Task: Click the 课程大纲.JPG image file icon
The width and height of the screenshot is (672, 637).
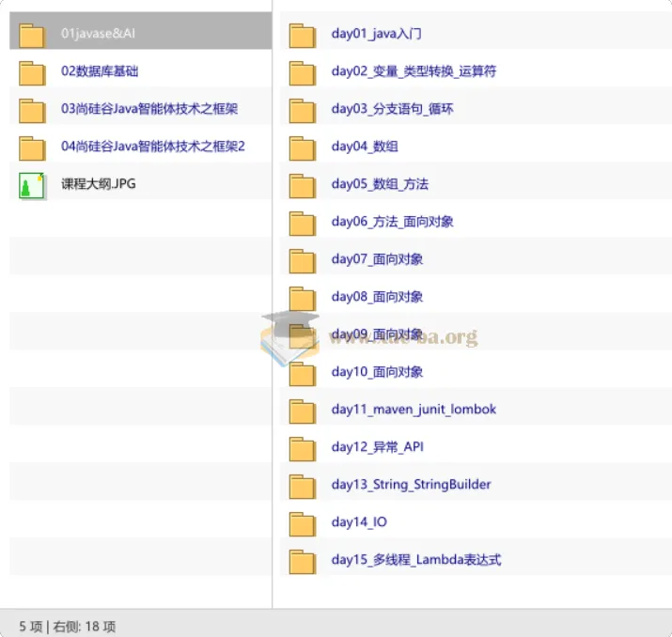Action: coord(32,186)
